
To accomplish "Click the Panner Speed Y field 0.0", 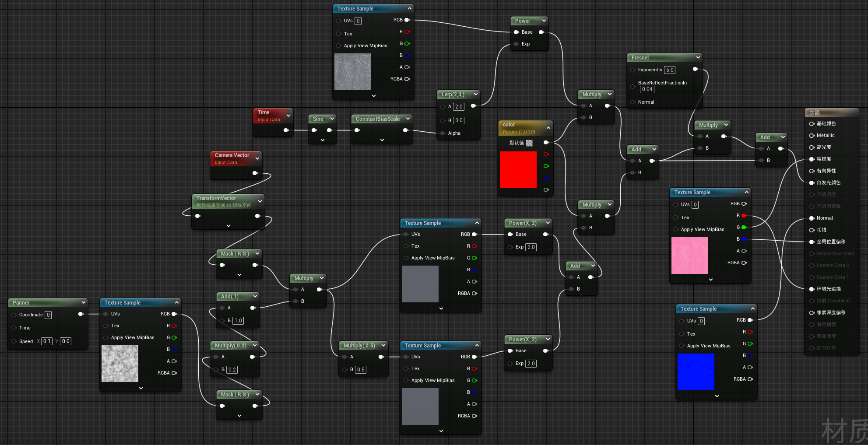I will click(66, 341).
